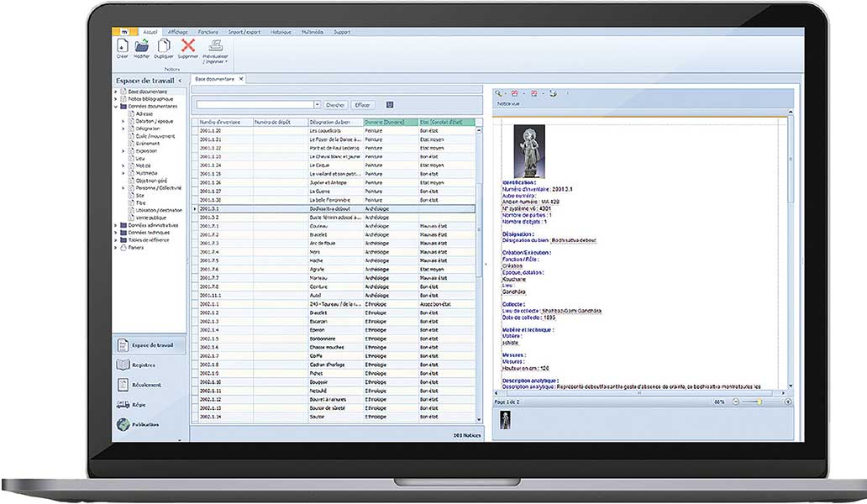The image size is (867, 504).
Task: Close the Base documentaire tab
Action: point(241,79)
